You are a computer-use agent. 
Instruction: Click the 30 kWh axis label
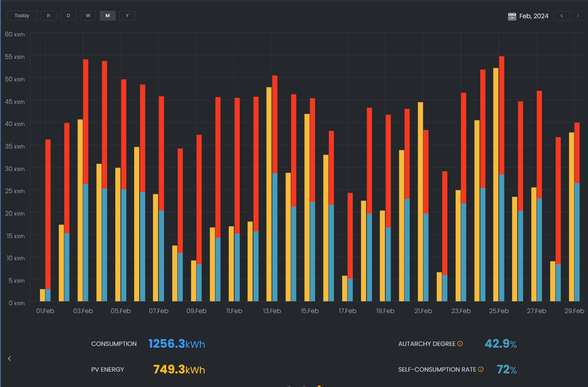(15, 169)
